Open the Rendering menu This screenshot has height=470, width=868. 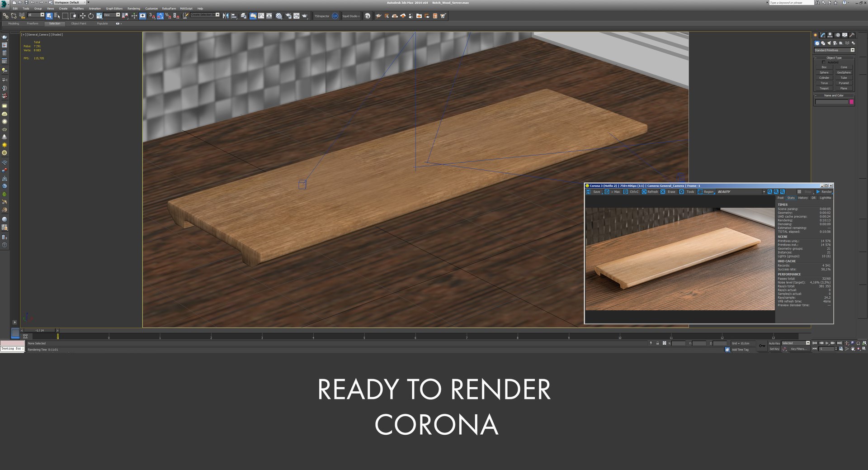[x=133, y=9]
